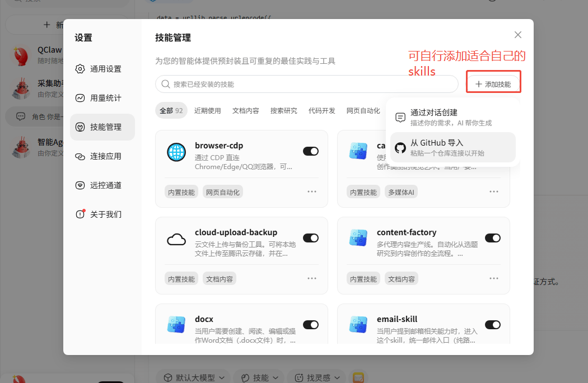Open more options for browser-cdp card
Viewport: 588px width, 383px height.
coord(311,191)
